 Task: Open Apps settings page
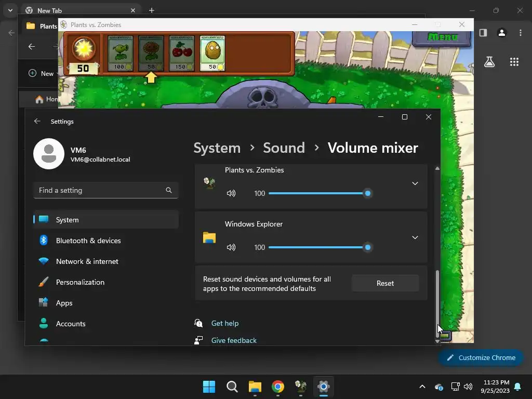[106, 303]
